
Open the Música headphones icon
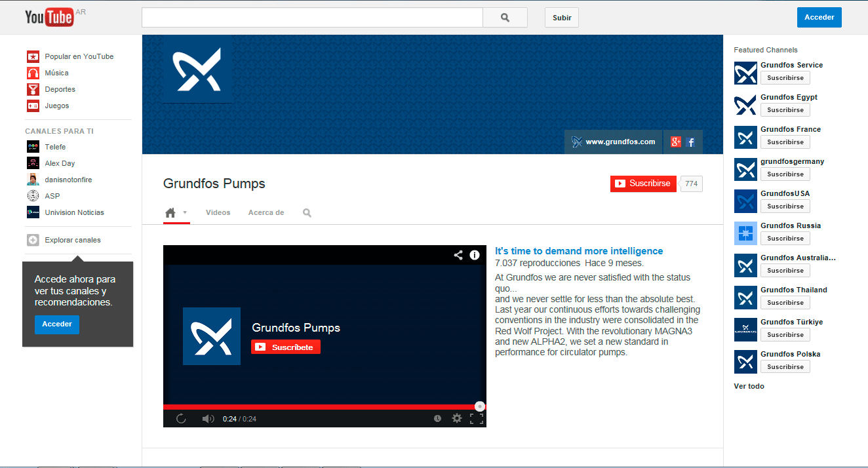pos(33,73)
